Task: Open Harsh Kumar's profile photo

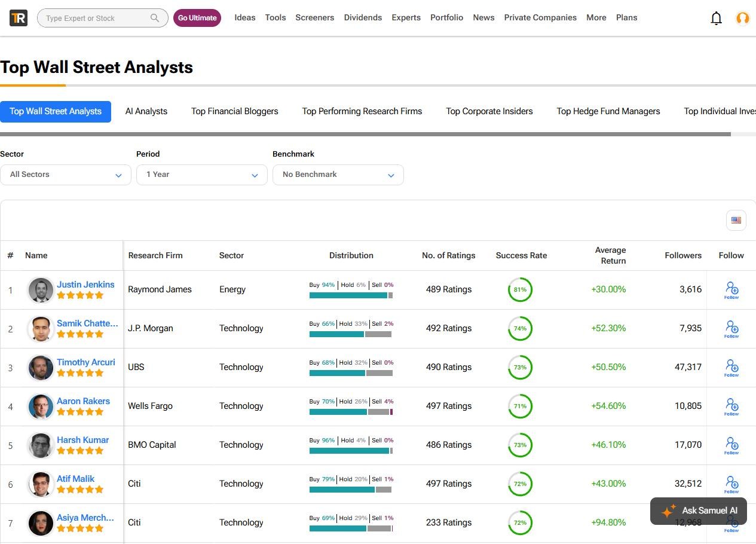Action: (x=41, y=445)
